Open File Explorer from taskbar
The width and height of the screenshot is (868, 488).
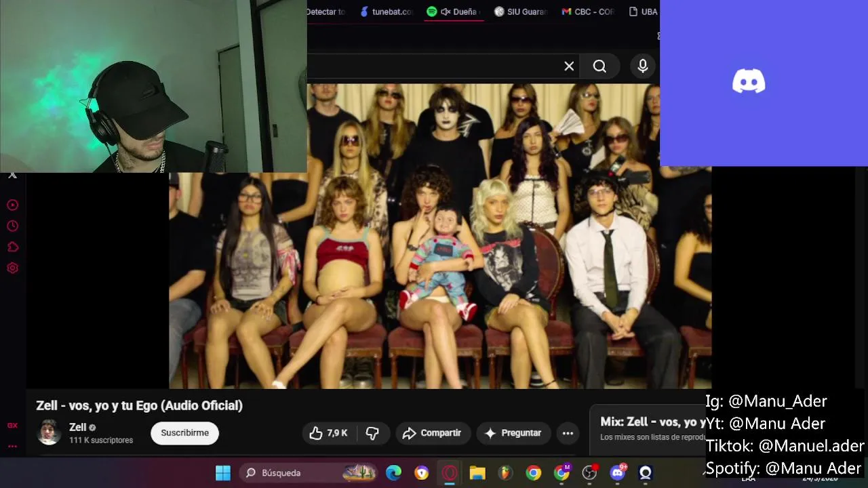click(x=477, y=472)
